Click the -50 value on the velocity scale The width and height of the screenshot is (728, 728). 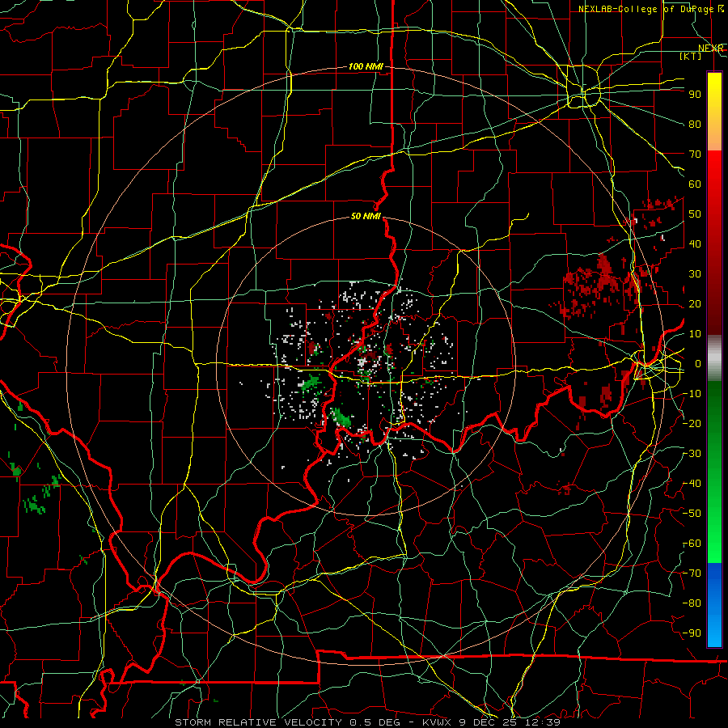692,514
